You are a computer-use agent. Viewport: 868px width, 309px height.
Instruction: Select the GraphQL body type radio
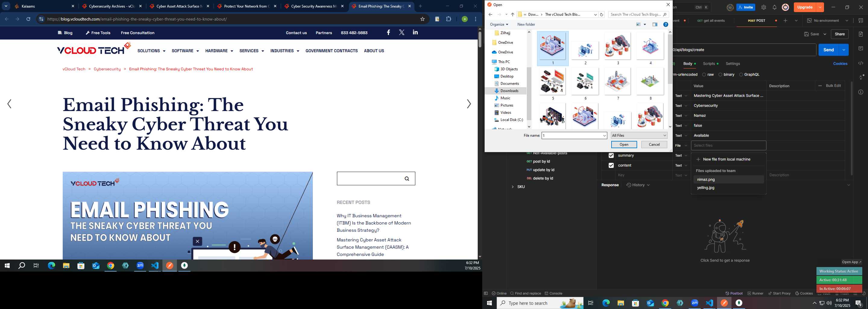tap(741, 75)
